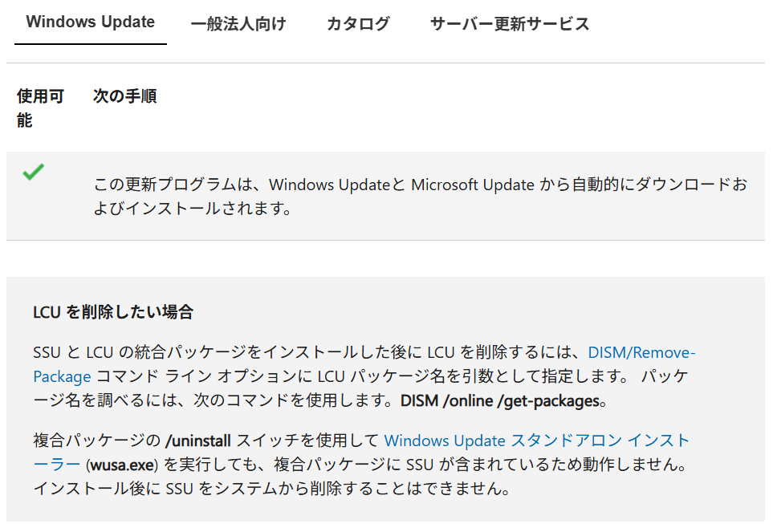Click the この更新プログラムは description text
Screen dimensions: 773x532
[x=420, y=196]
